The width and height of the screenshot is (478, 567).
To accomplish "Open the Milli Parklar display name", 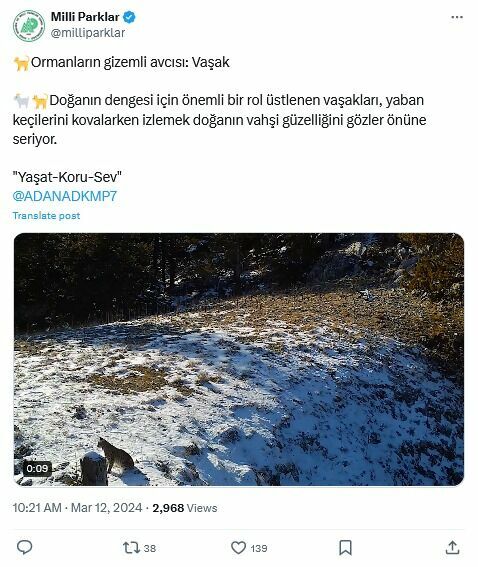I will coord(85,17).
